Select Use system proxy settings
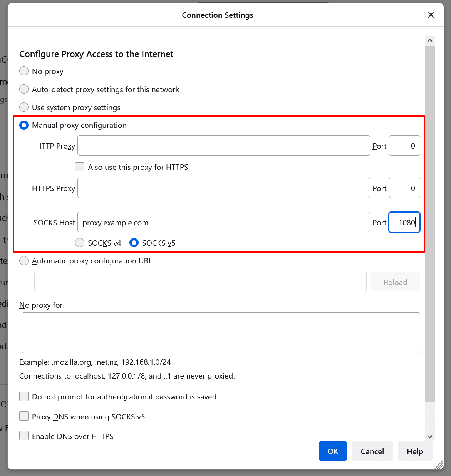Image resolution: width=451 pixels, height=476 pixels. click(23, 107)
